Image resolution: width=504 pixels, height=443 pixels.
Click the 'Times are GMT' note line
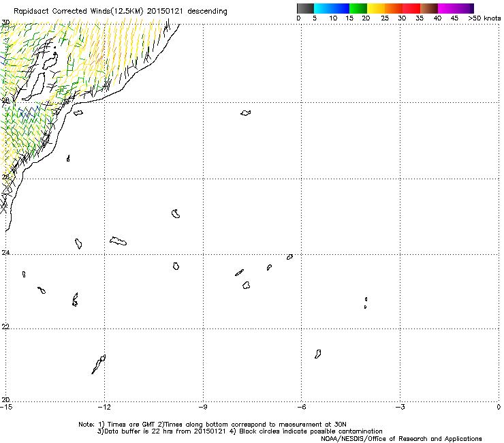(x=212, y=425)
